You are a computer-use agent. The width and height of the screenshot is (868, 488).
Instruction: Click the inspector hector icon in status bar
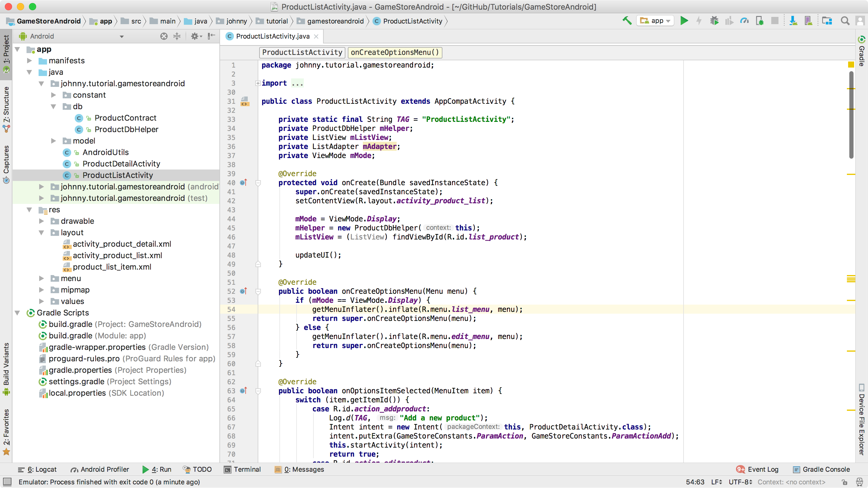(860, 482)
